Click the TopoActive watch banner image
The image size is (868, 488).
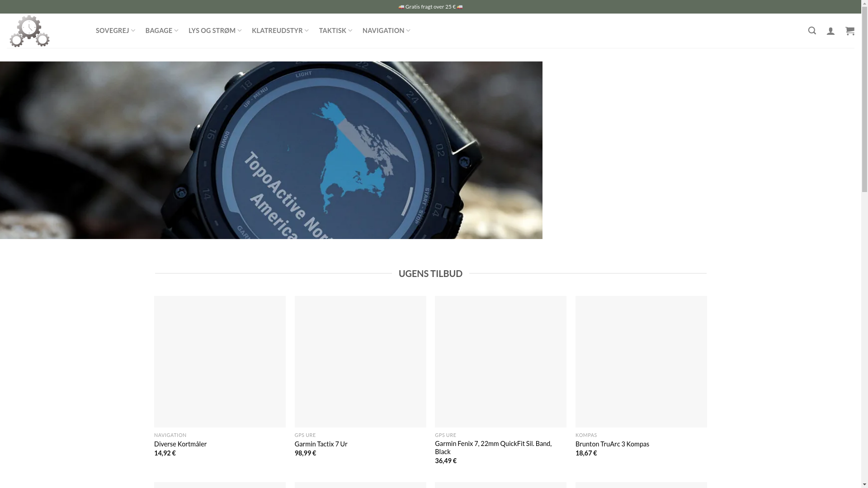271,150
